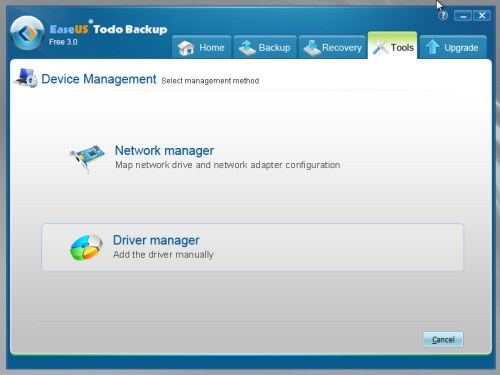The width and height of the screenshot is (500, 375).
Task: Open the Upgrade tab
Action: coord(453,47)
